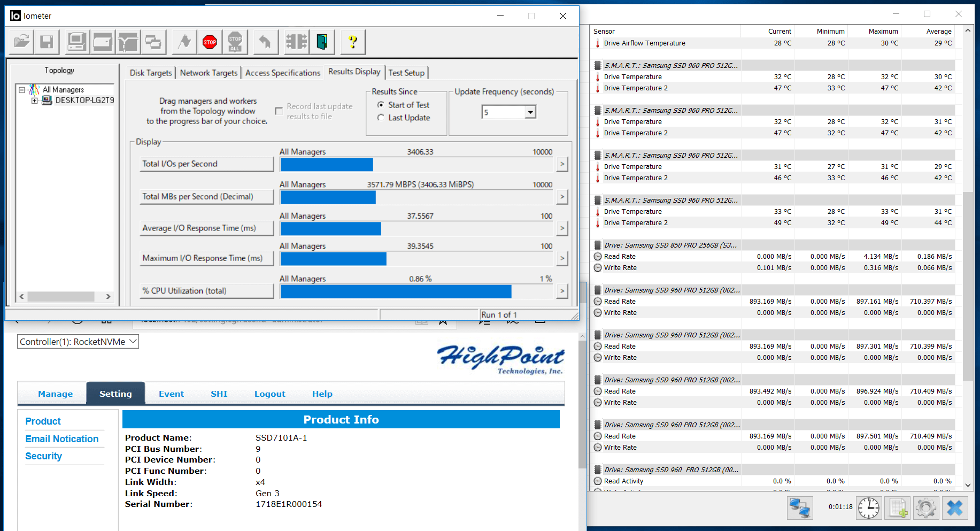Click the Maximum column header
Screen dimensions: 980x531
point(875,32)
